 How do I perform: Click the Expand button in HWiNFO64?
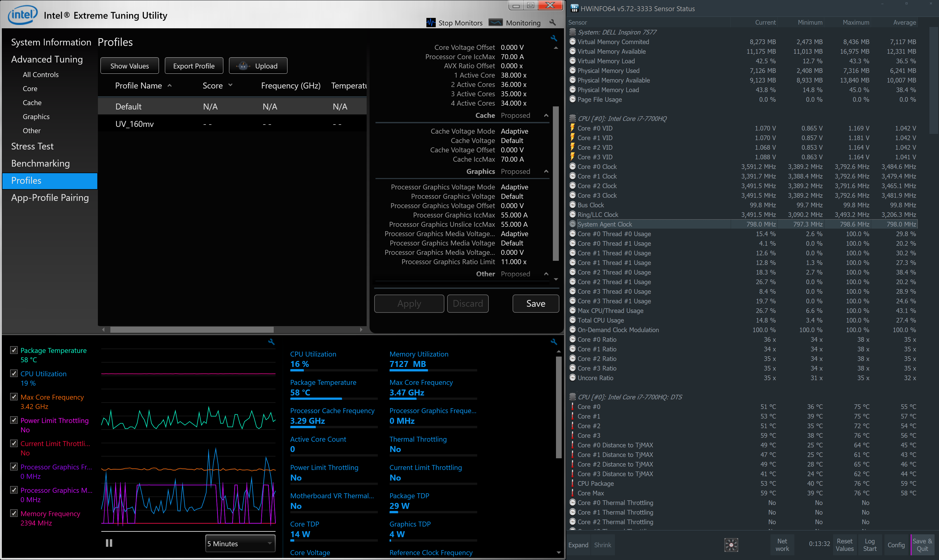(578, 544)
